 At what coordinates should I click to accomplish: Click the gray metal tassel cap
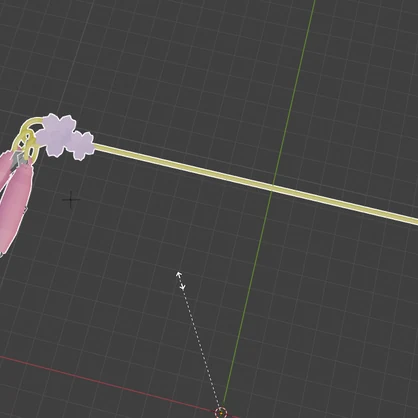(x=18, y=158)
